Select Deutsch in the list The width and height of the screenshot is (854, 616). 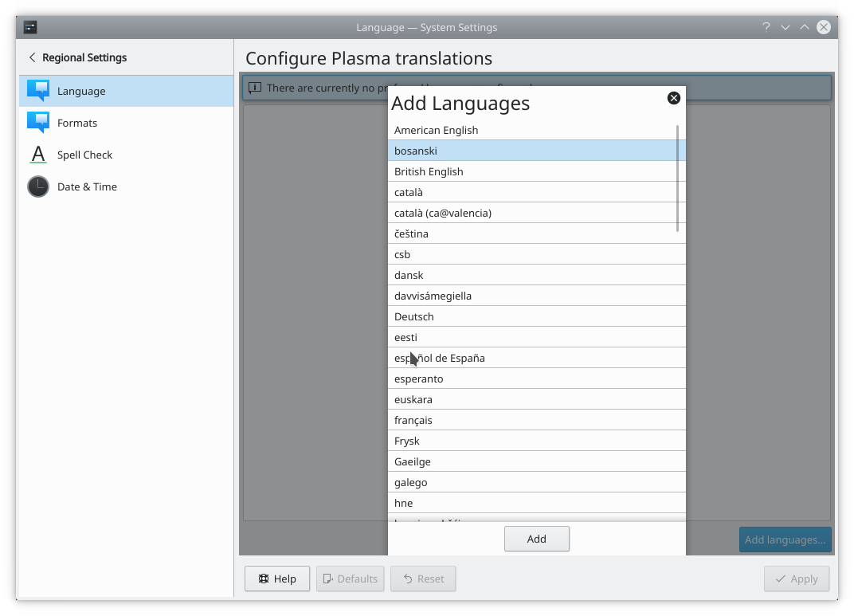536,316
